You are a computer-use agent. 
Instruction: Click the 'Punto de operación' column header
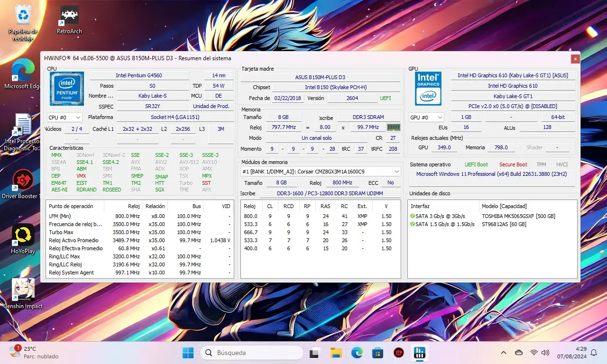coord(75,206)
